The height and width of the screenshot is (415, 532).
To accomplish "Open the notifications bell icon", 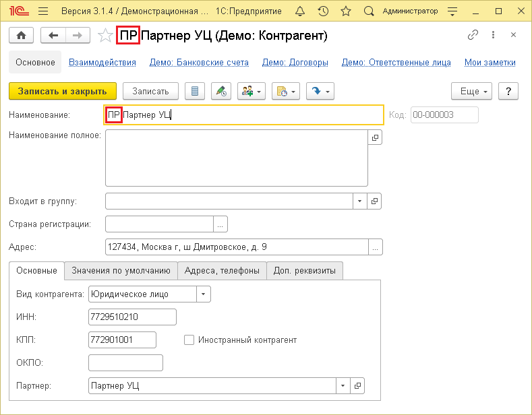I will click(x=300, y=11).
